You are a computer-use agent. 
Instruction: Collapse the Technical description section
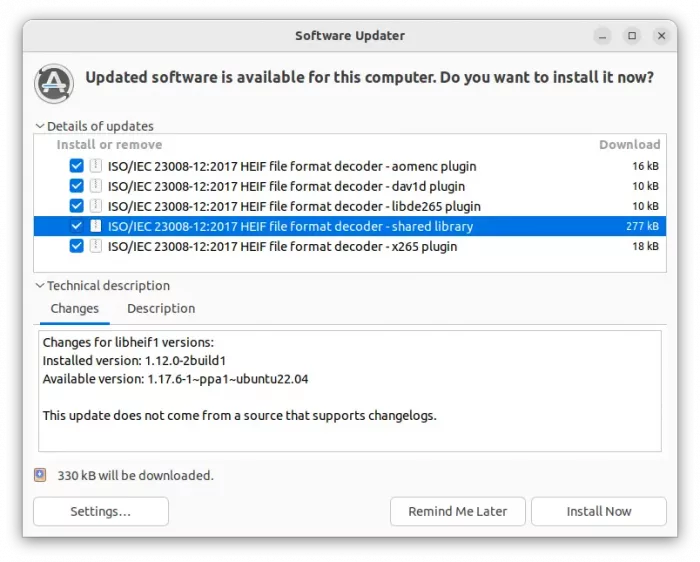pos(40,286)
